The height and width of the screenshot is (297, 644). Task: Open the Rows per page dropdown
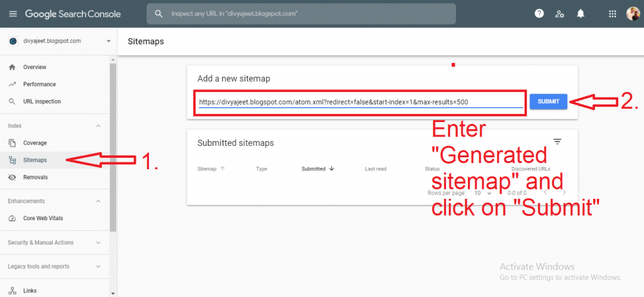pyautogui.click(x=483, y=193)
